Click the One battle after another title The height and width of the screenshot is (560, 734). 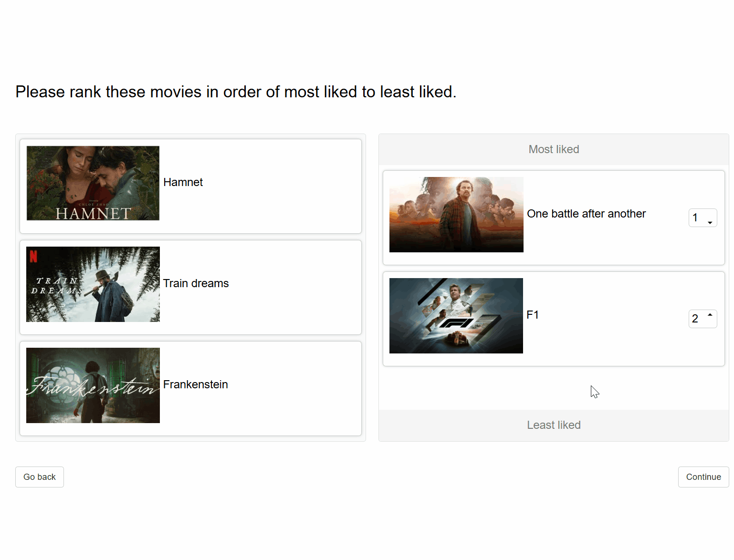point(586,214)
